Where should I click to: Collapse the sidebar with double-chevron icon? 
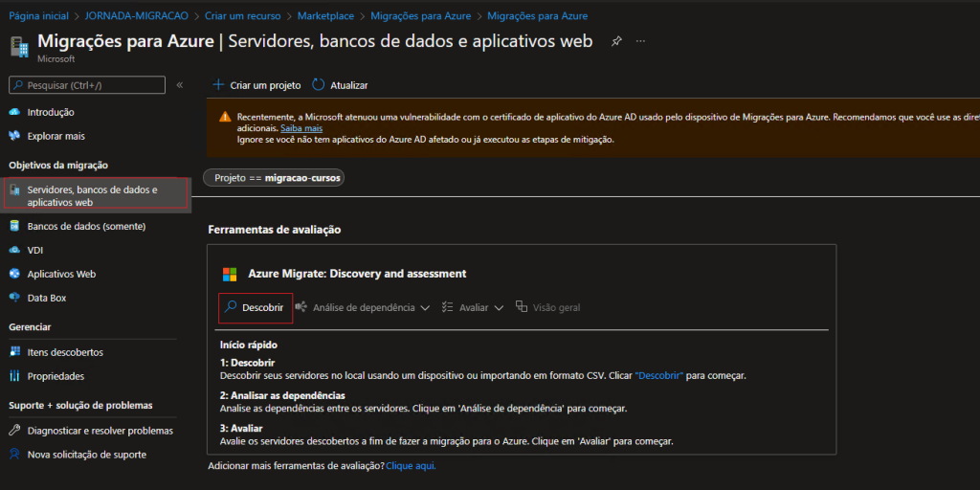click(179, 85)
